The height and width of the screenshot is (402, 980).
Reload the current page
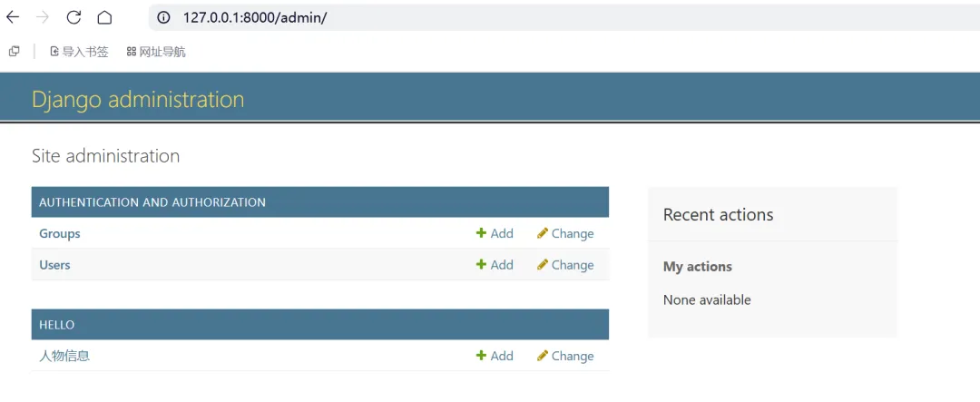tap(73, 17)
